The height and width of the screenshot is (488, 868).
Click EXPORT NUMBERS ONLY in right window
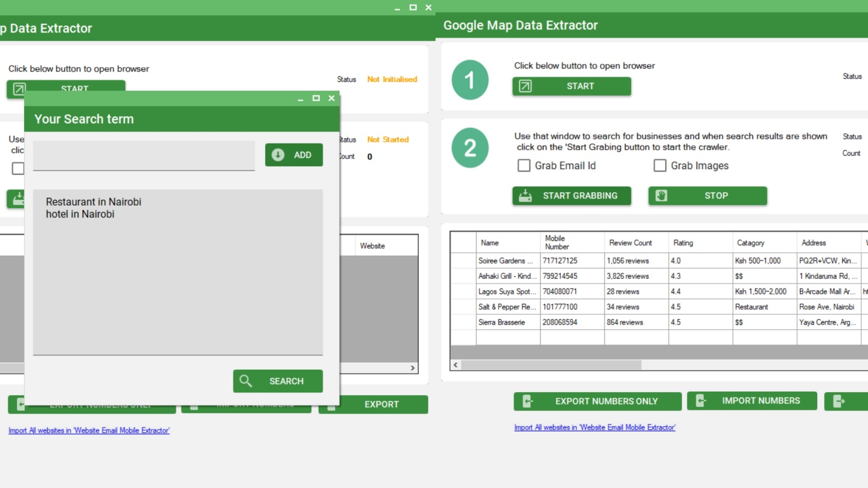pyautogui.click(x=598, y=401)
